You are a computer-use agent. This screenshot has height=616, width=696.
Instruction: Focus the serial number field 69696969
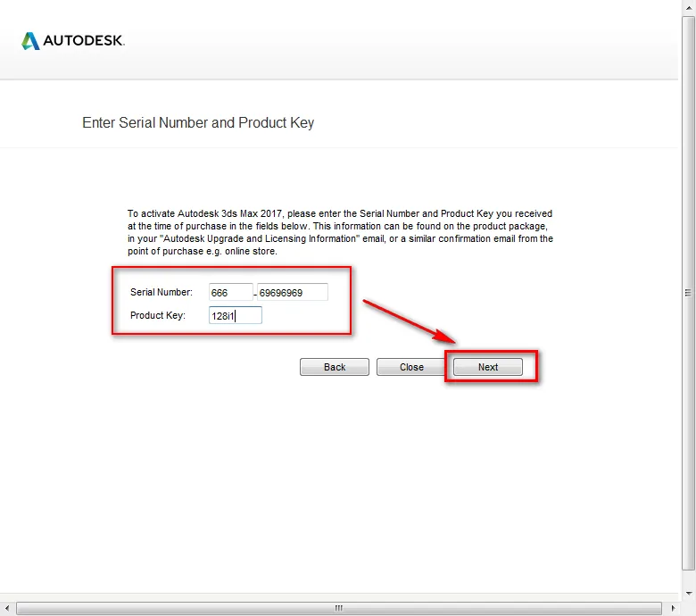point(293,292)
